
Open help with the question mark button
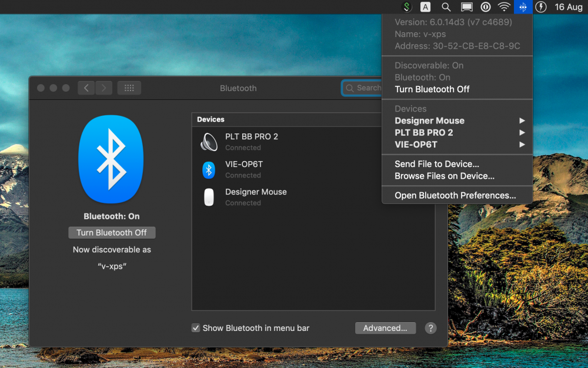[x=430, y=328]
